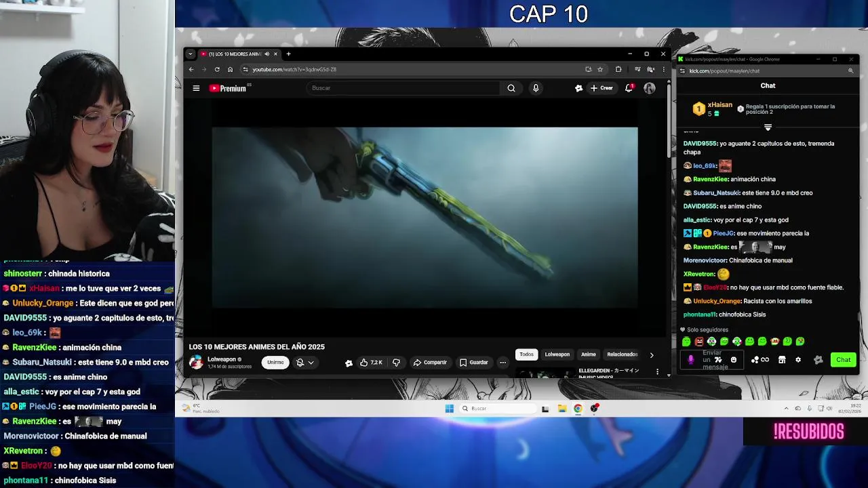Open the Chrome extensions puzzle icon
Viewport: 868px width, 488px height.
618,69
